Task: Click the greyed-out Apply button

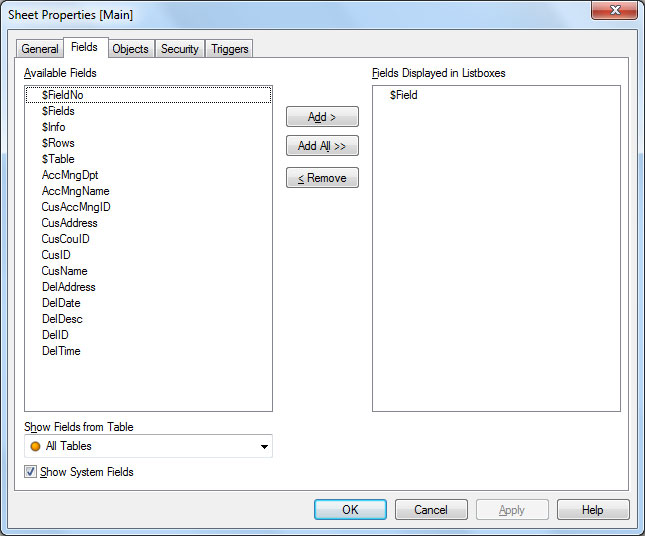Action: 512,510
